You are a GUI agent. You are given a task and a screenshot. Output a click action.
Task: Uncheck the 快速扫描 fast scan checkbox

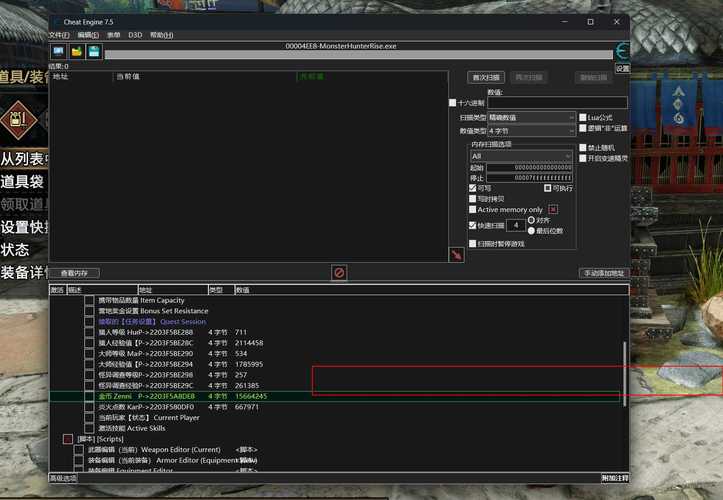click(x=473, y=226)
